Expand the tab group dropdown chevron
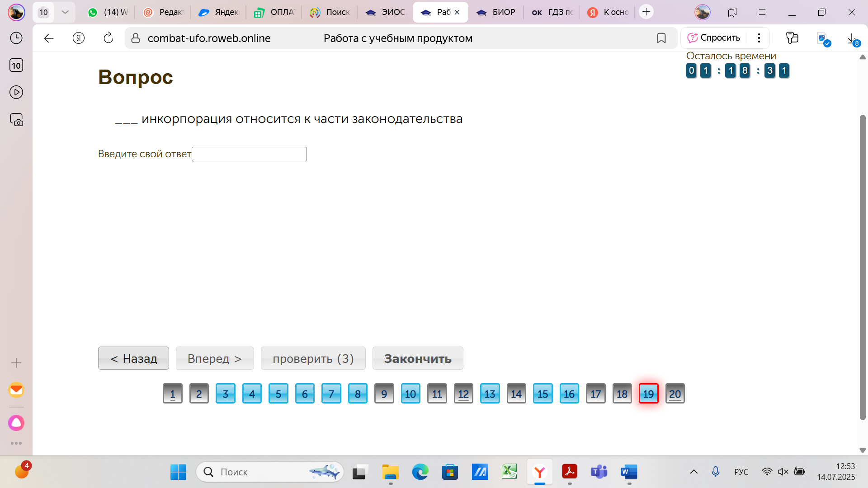Viewport: 868px width, 488px height. click(x=65, y=12)
